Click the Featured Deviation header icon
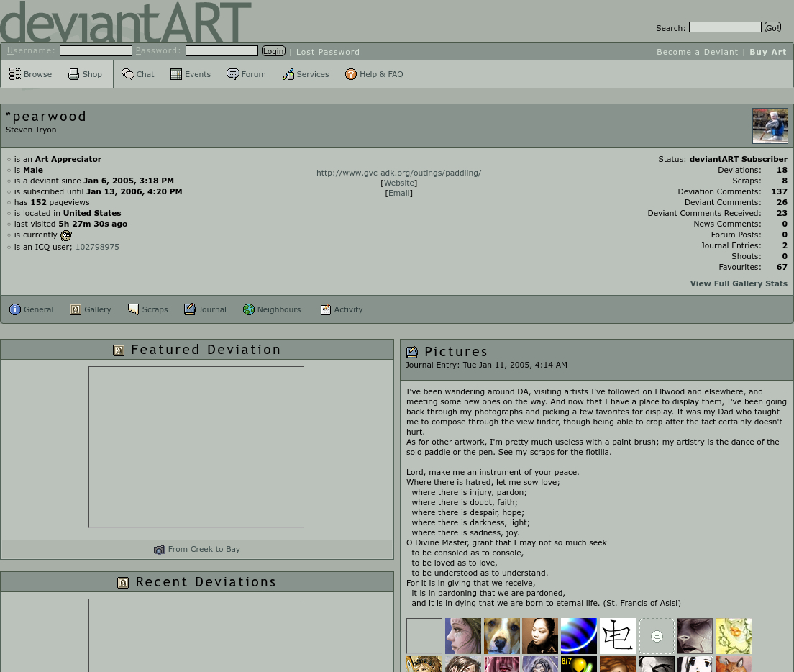 pos(119,350)
